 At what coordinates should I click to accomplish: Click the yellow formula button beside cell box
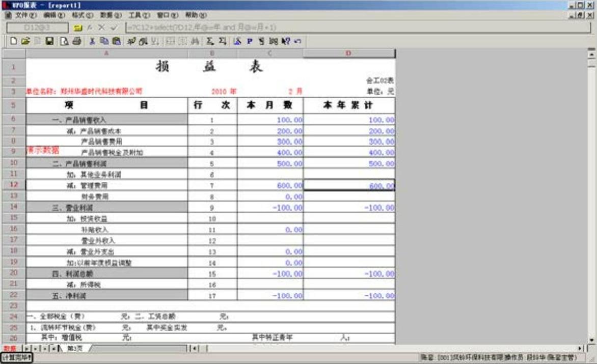[77, 28]
